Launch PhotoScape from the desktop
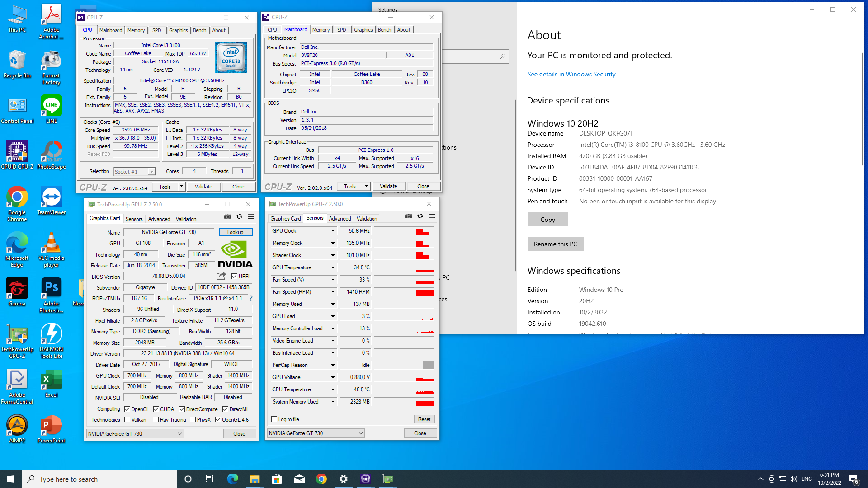 click(51, 155)
